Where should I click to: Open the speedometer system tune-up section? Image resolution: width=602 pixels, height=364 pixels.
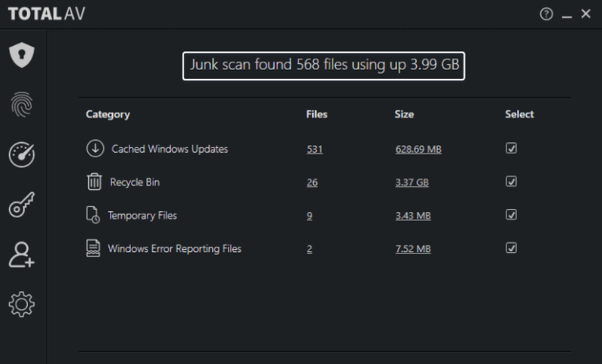pyautogui.click(x=22, y=154)
